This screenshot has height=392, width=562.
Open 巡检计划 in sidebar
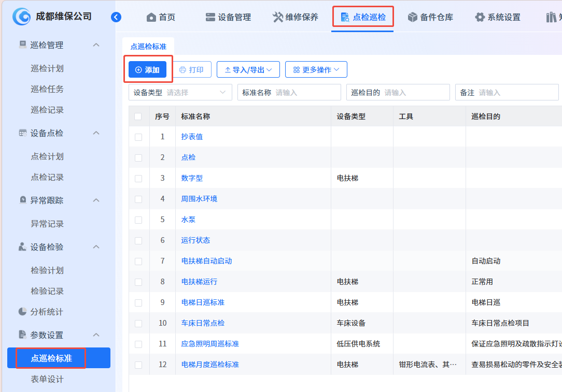[x=47, y=68]
